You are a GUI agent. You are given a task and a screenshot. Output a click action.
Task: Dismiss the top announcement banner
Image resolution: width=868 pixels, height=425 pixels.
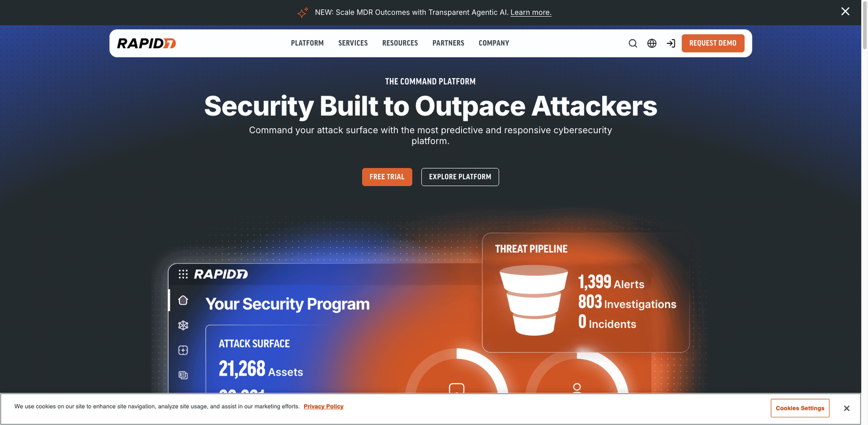coord(845,11)
